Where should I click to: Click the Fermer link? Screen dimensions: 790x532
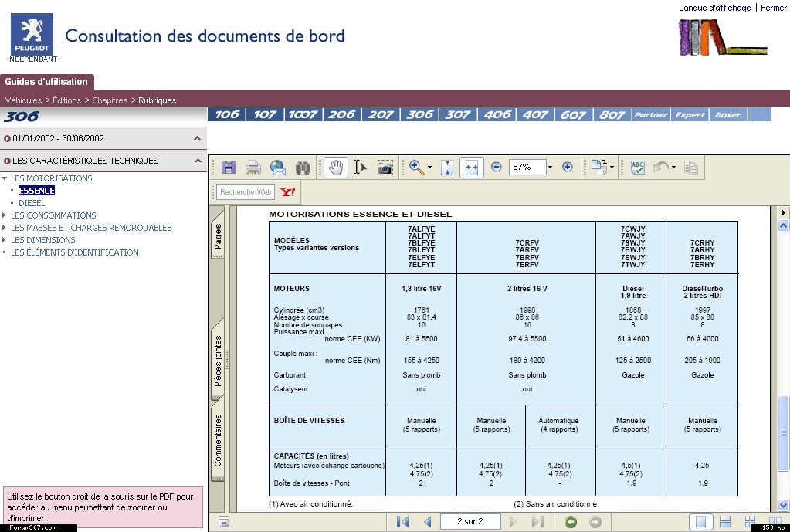(x=773, y=8)
